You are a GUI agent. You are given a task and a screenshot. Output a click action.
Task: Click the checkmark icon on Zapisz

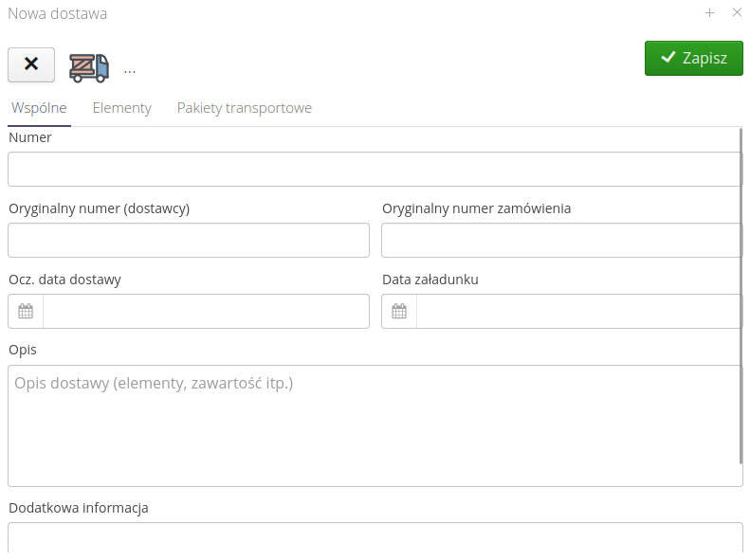tap(668, 58)
